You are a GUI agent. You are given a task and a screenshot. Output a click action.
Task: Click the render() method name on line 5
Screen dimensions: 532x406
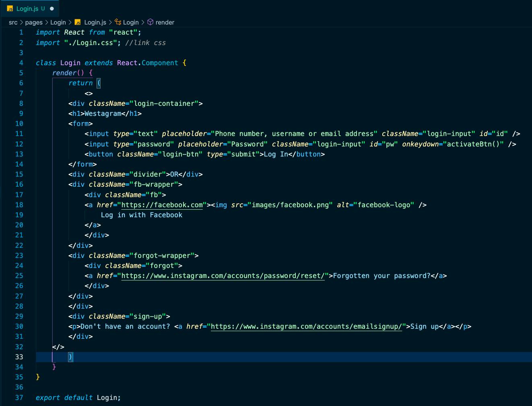(x=68, y=73)
